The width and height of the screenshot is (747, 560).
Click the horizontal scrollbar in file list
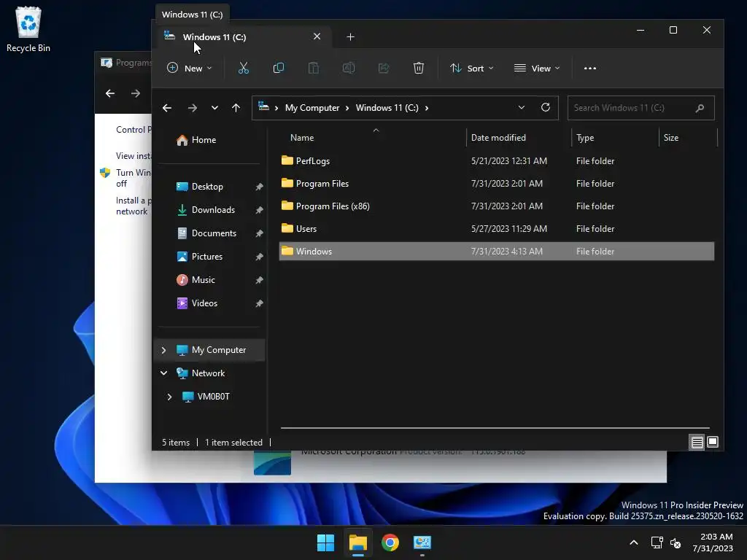click(x=495, y=427)
